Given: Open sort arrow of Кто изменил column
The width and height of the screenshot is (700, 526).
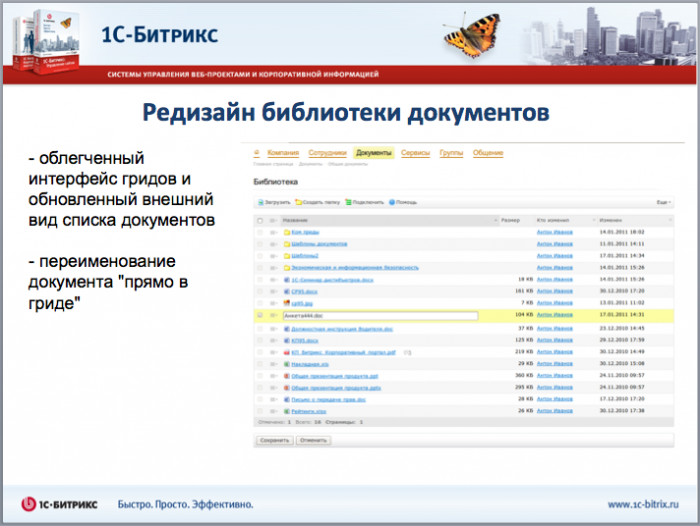Looking at the screenshot, I should pos(594,221).
